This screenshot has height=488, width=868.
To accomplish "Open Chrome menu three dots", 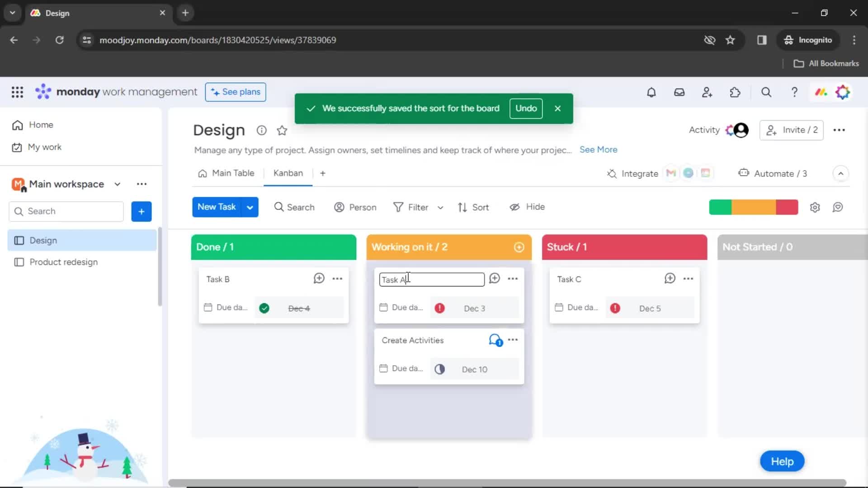I will (x=854, y=40).
